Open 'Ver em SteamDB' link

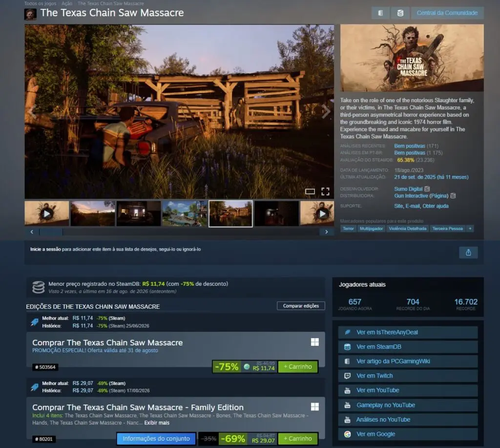408,347
